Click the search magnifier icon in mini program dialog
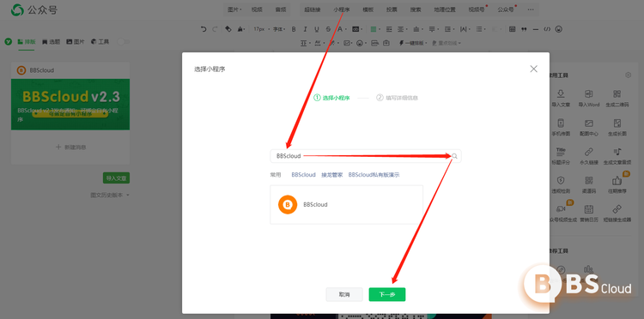The height and width of the screenshot is (319, 644). [454, 156]
